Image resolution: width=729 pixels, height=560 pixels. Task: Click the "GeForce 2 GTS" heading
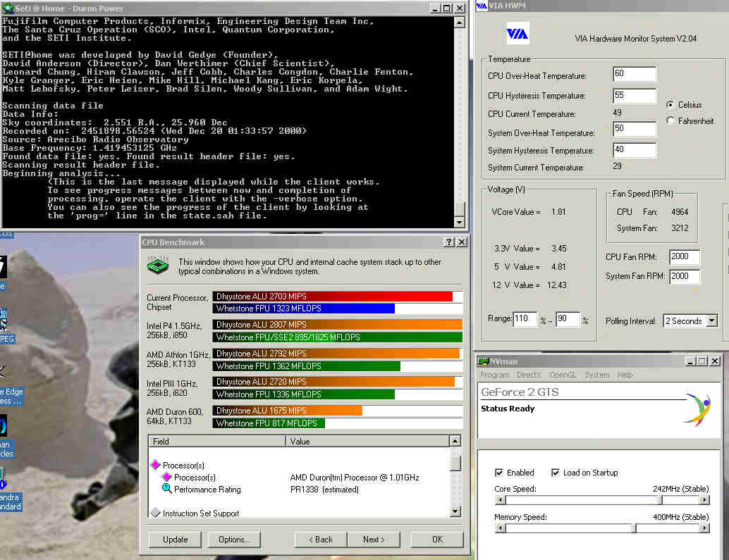tap(520, 392)
